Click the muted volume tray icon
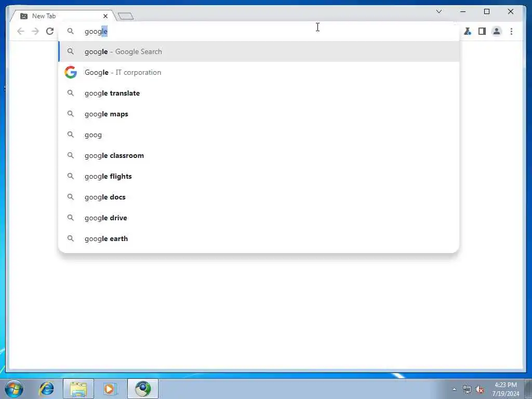The width and height of the screenshot is (532, 399). click(480, 389)
